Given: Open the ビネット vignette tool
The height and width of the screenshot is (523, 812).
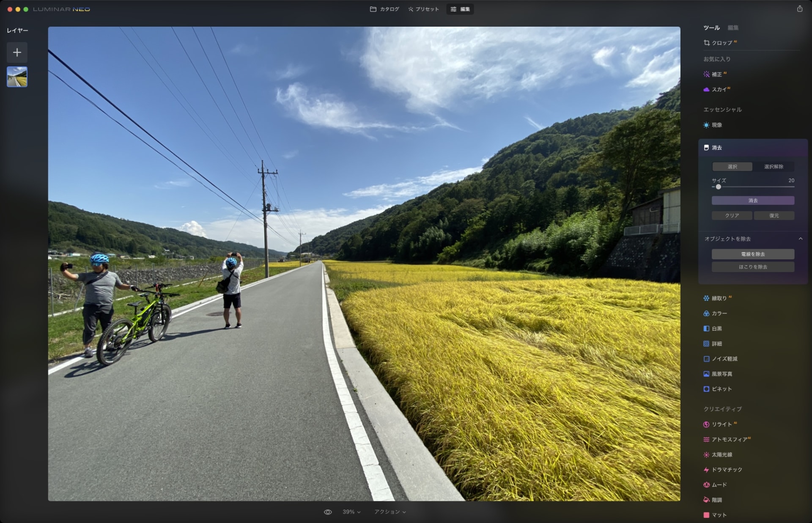Looking at the screenshot, I should point(721,389).
